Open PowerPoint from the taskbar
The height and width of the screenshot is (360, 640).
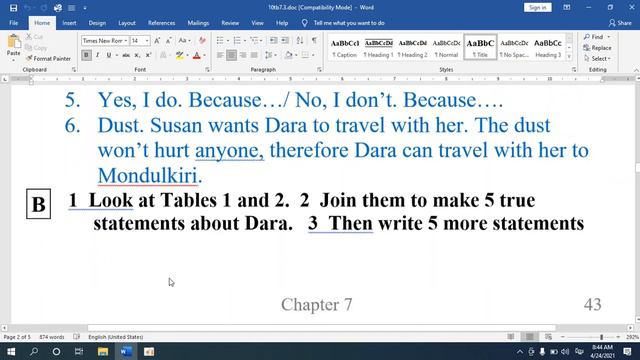[149, 351]
